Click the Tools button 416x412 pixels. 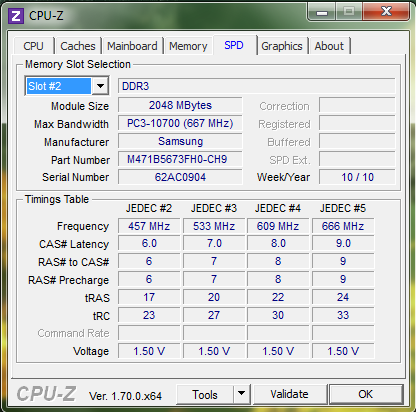(205, 394)
